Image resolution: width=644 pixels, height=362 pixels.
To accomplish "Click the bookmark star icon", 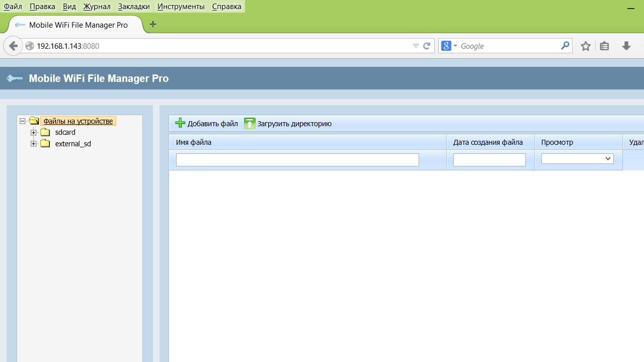I will point(585,46).
